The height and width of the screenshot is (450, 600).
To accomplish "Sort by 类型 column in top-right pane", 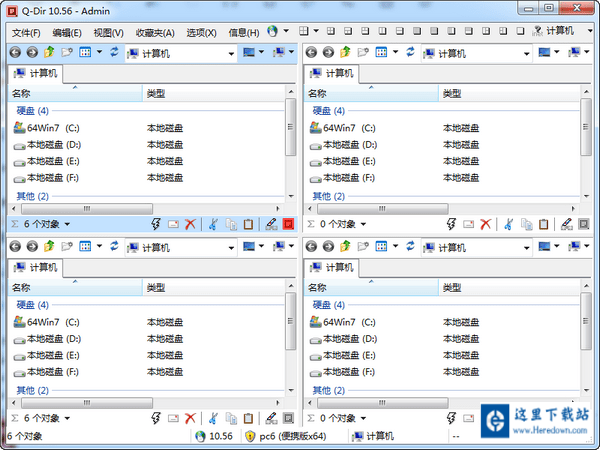I will [509, 93].
